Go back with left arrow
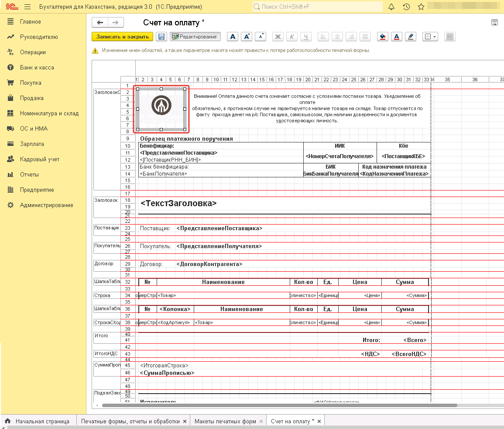This screenshot has height=429, width=504. (x=100, y=23)
